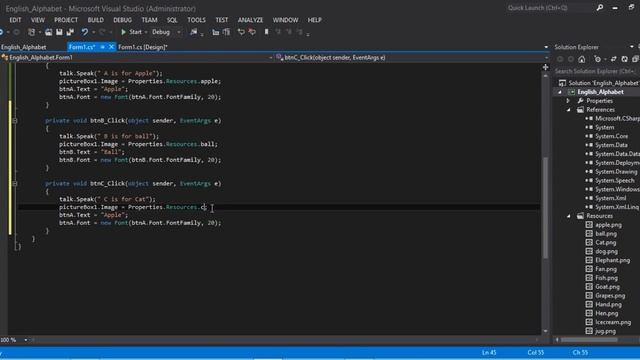Open the BUILD menu
The width and height of the screenshot is (640, 360).
(96, 20)
